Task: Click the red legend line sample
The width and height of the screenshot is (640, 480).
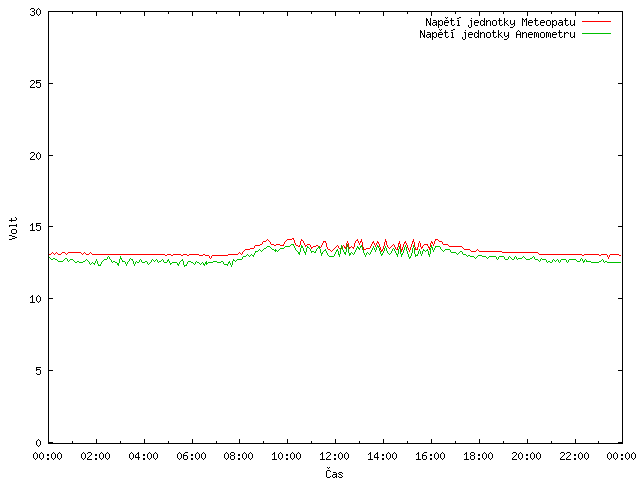Action: pos(596,21)
